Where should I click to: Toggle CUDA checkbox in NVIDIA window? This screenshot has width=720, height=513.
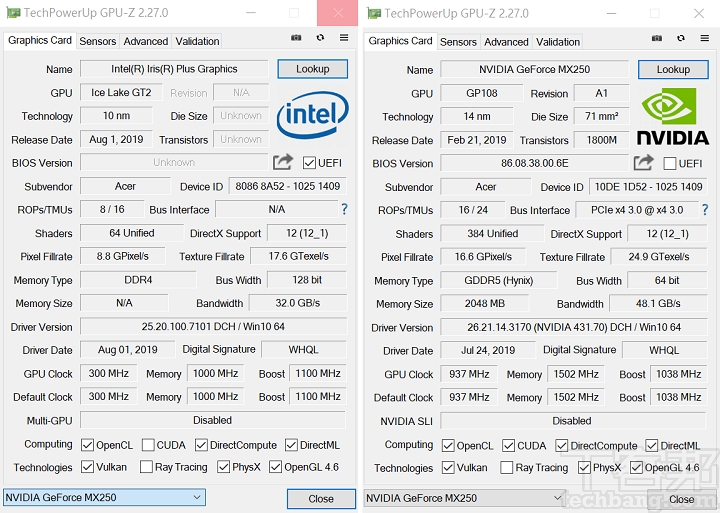508,445
